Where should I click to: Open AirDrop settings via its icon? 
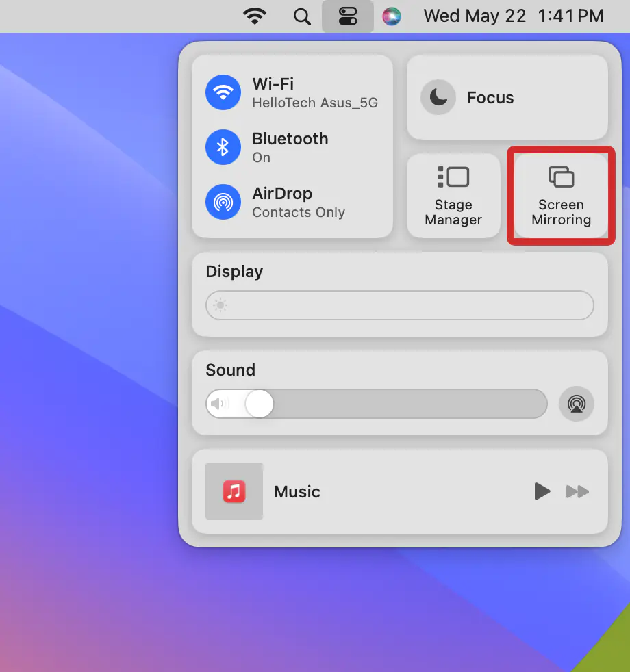pos(223,202)
